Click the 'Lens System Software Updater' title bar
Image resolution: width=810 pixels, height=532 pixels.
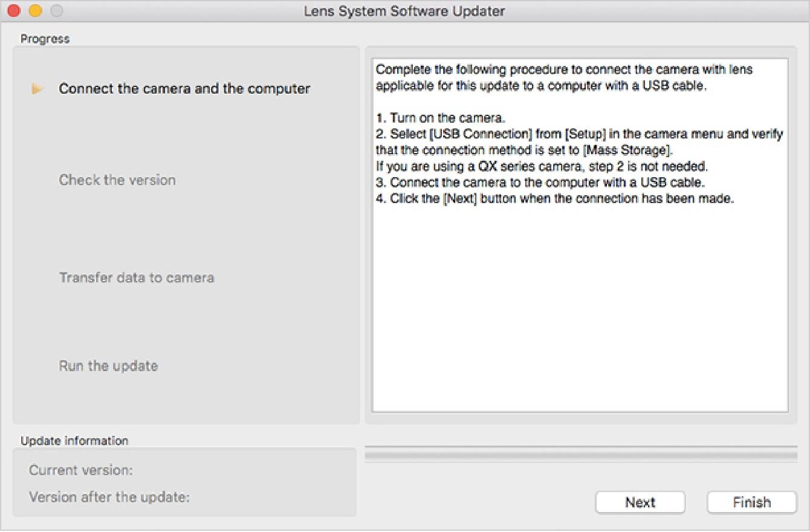pyautogui.click(x=404, y=11)
